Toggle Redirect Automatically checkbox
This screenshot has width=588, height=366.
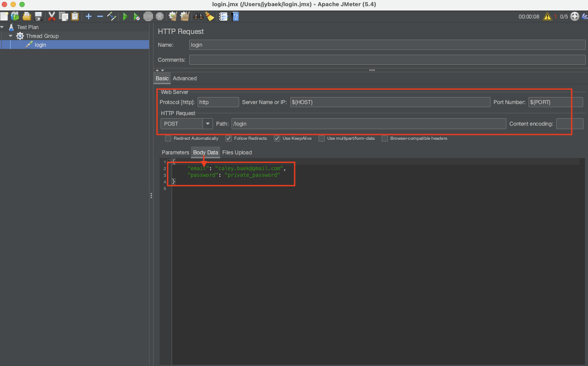click(x=168, y=138)
